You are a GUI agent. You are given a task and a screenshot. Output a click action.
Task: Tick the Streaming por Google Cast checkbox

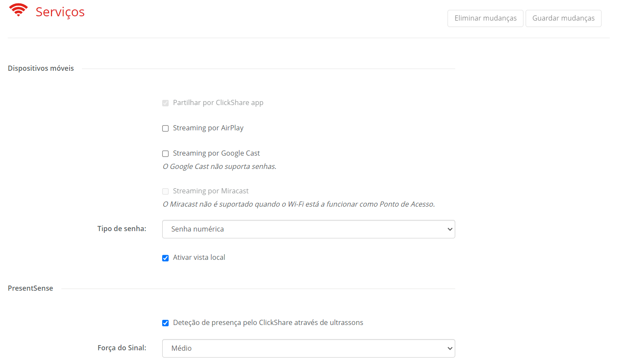[x=165, y=154]
